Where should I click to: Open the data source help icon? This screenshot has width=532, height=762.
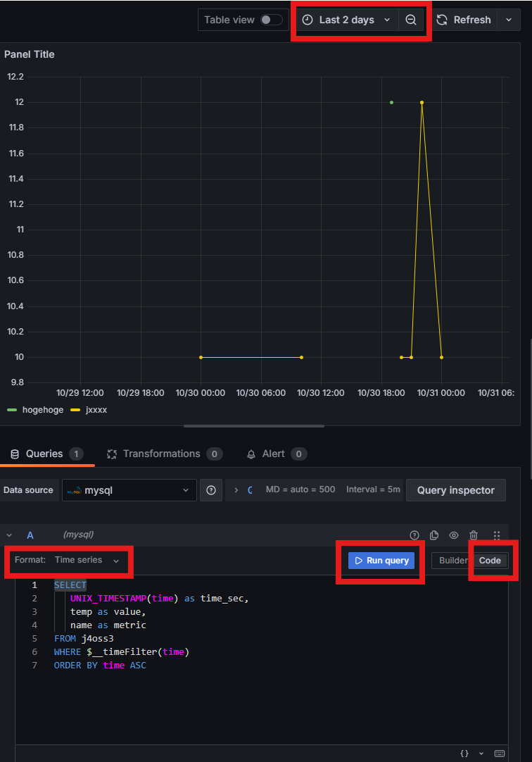pos(210,490)
